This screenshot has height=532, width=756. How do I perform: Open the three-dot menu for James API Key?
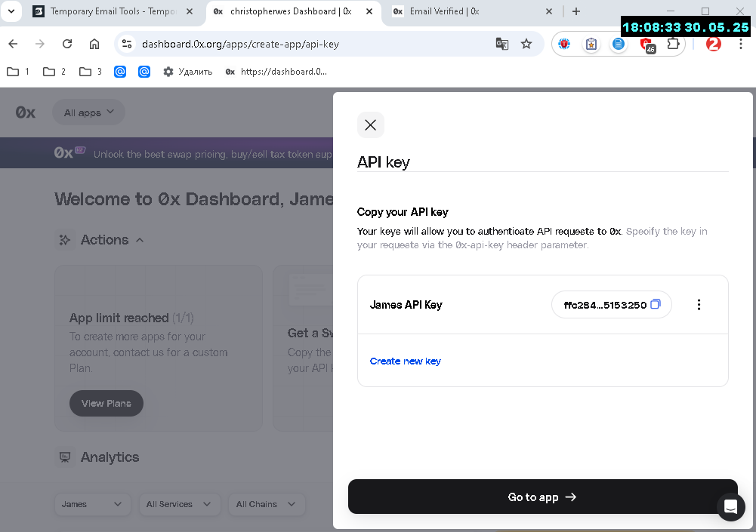click(x=699, y=305)
